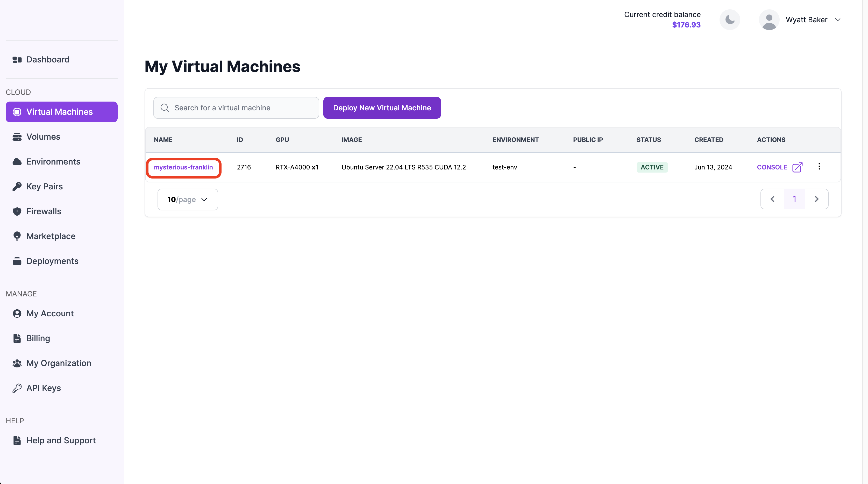Click the test-env environment cell
The height and width of the screenshot is (484, 868).
505,168
